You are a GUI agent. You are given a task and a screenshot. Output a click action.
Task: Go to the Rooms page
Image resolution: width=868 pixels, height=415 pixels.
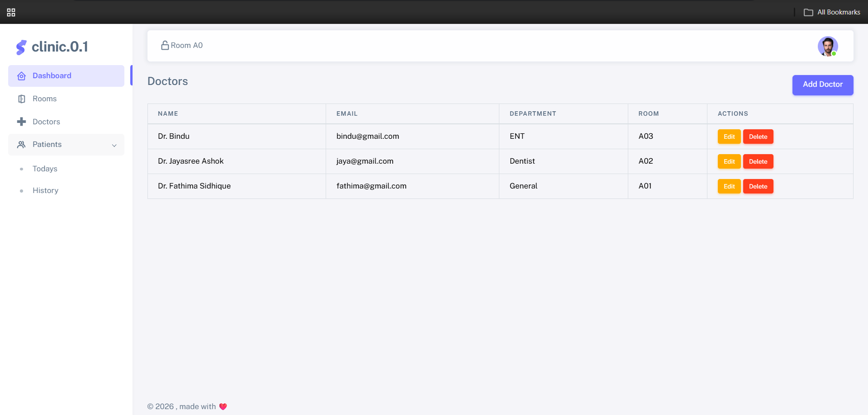coord(44,99)
